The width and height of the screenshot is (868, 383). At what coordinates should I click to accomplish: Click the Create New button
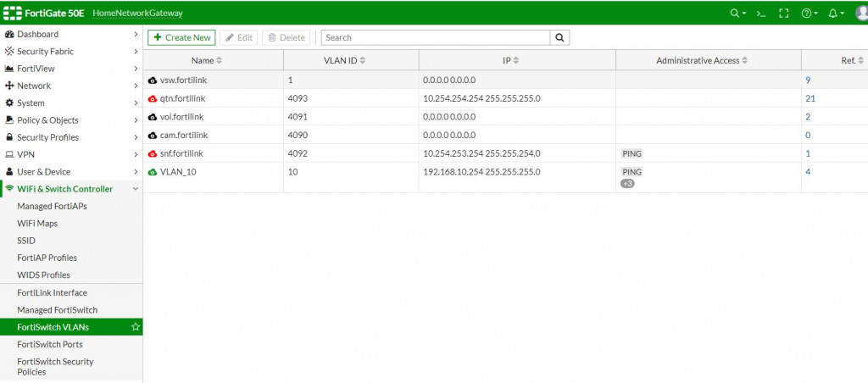tap(181, 37)
